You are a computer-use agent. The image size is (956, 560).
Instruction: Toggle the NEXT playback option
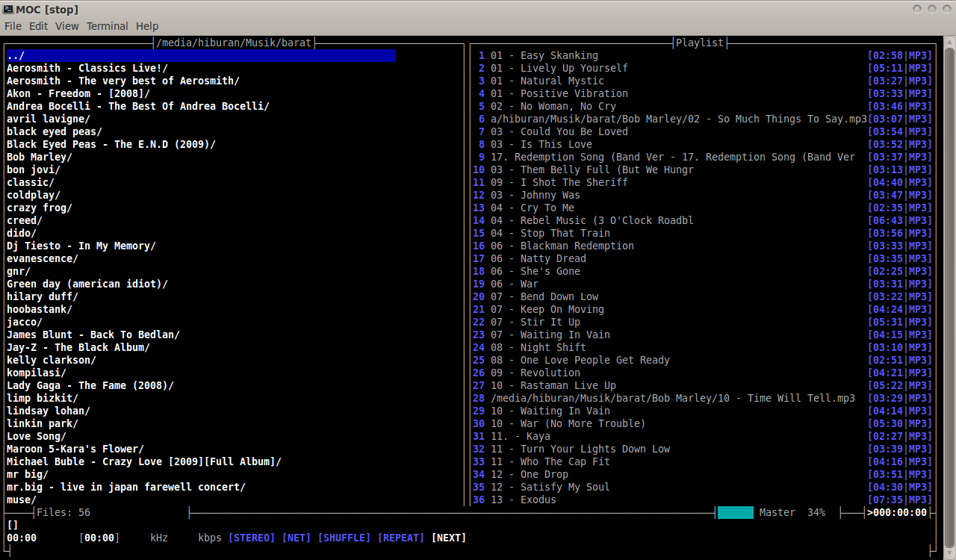pos(448,537)
